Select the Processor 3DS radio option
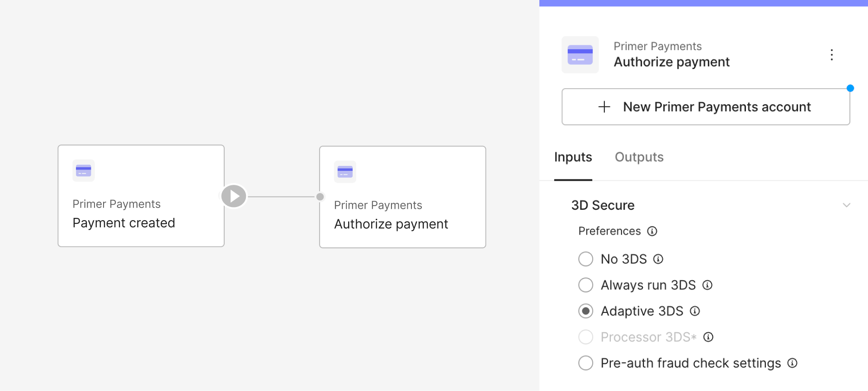The width and height of the screenshot is (868, 391). coord(586,337)
